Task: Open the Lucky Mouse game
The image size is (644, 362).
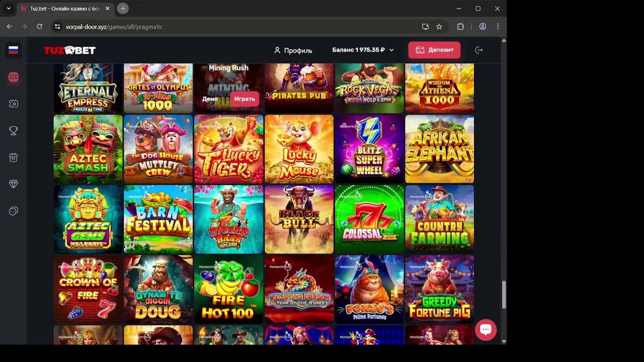Action: (x=299, y=149)
